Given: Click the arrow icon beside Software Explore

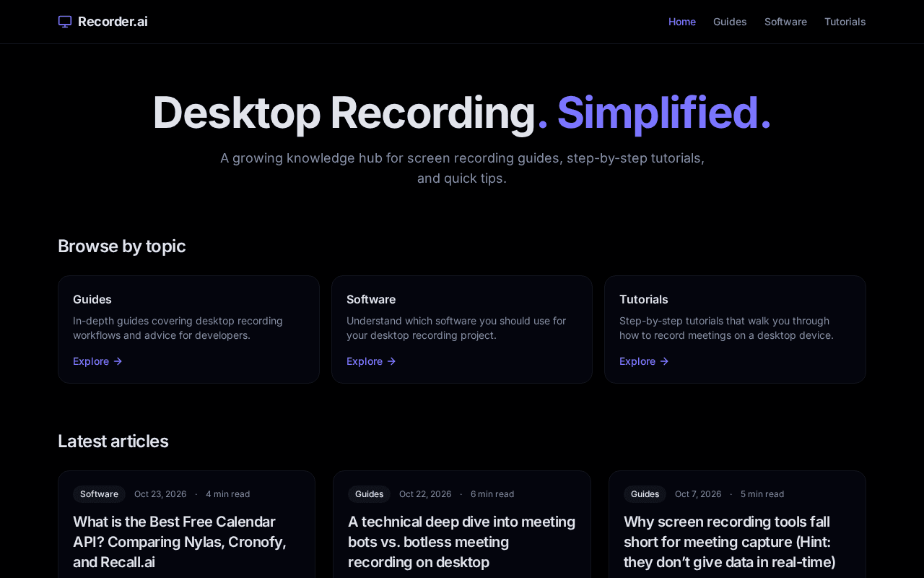Looking at the screenshot, I should click(x=391, y=361).
